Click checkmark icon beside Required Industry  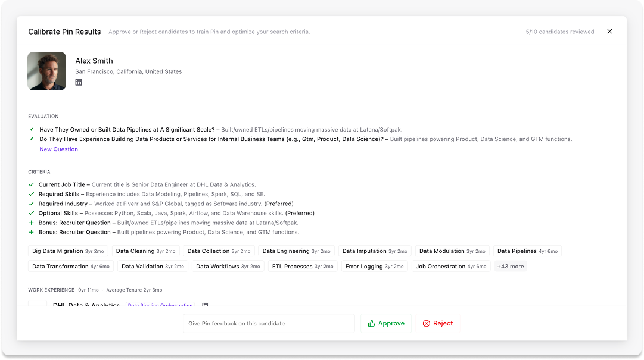coord(31,204)
